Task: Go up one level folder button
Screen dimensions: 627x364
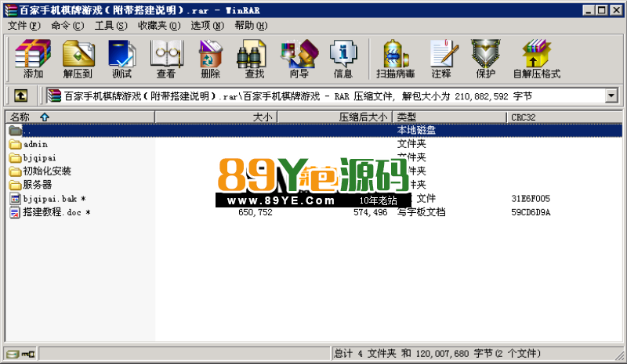Action: [x=21, y=96]
